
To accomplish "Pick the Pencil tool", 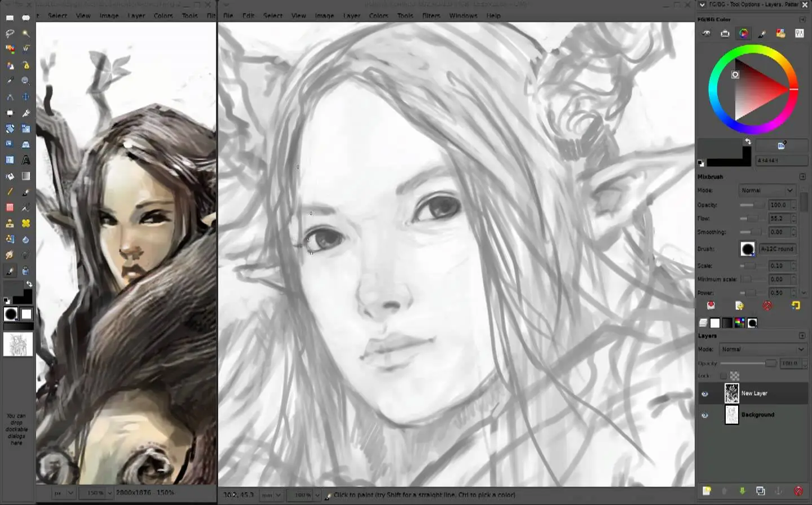I will (x=10, y=192).
